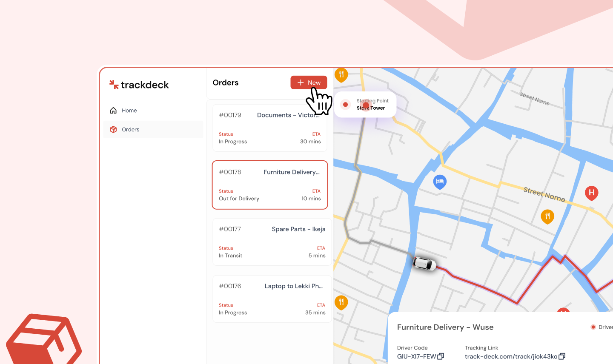This screenshot has height=364, width=613.
Task: Switch to the Orders section
Action: 131,129
